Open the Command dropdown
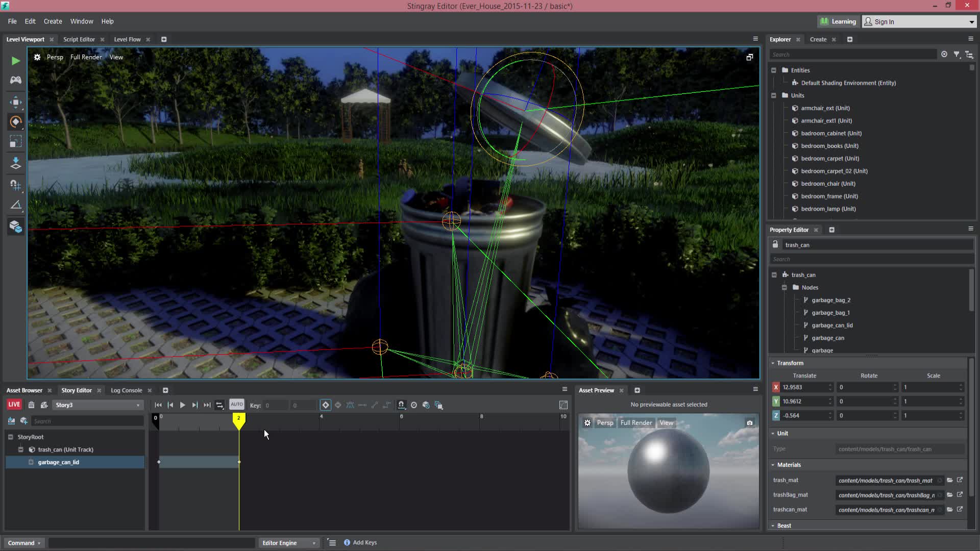Image resolution: width=980 pixels, height=551 pixels. [x=24, y=543]
